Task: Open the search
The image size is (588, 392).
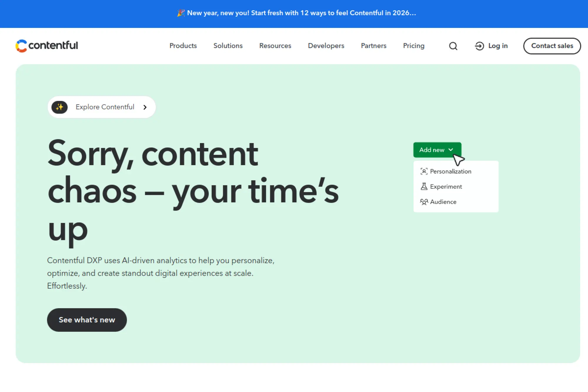Action: click(x=453, y=46)
